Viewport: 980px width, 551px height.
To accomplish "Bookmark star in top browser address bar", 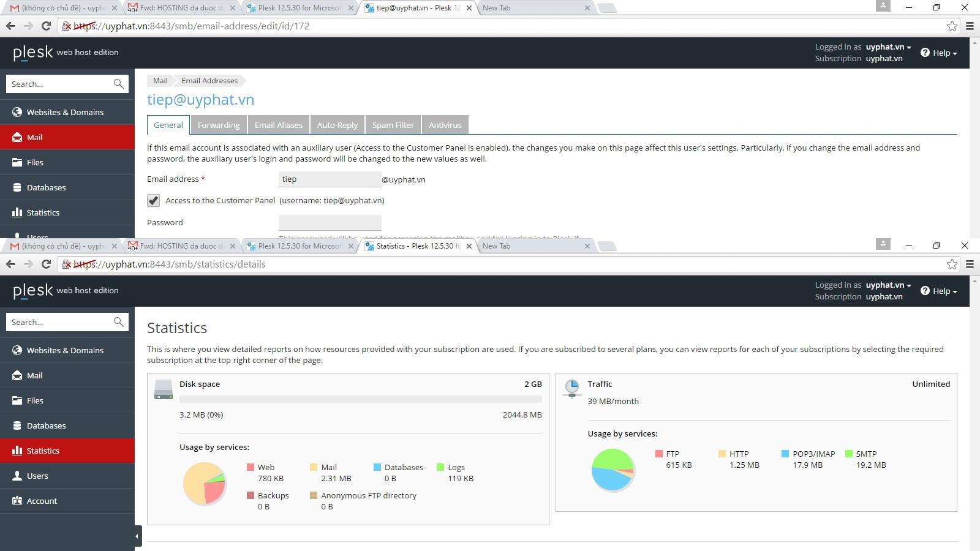I will (x=952, y=26).
